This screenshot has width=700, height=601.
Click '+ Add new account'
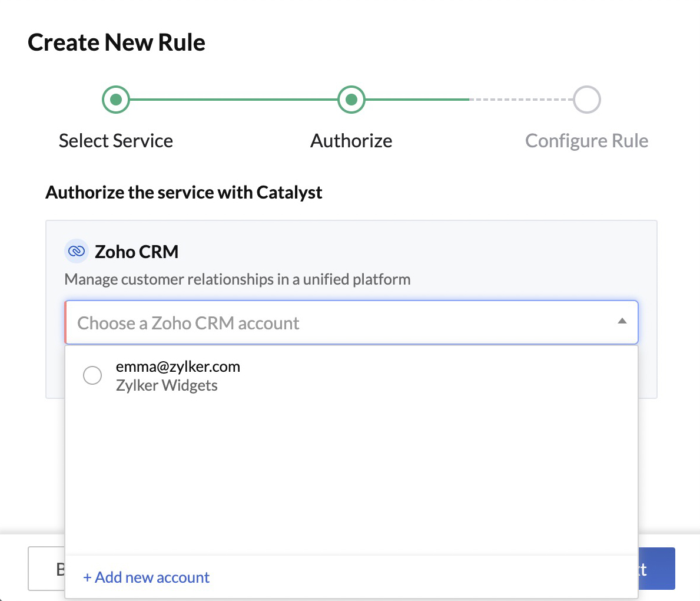[x=146, y=577]
